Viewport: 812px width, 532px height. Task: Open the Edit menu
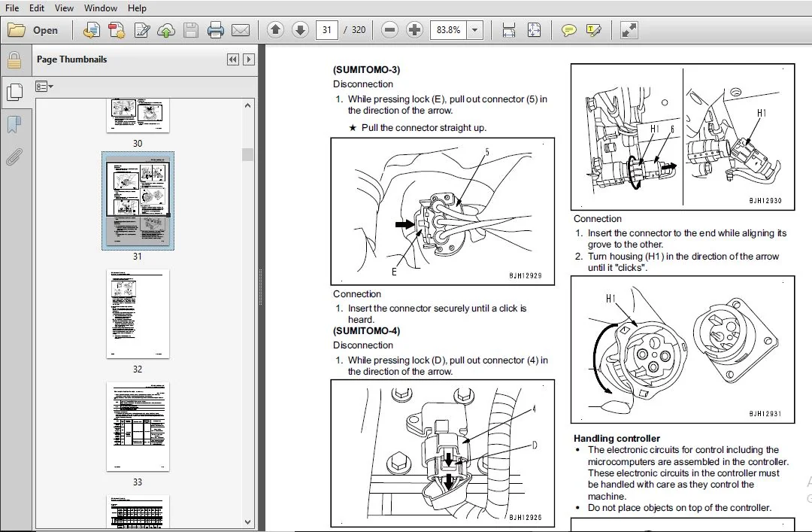pyautogui.click(x=37, y=8)
